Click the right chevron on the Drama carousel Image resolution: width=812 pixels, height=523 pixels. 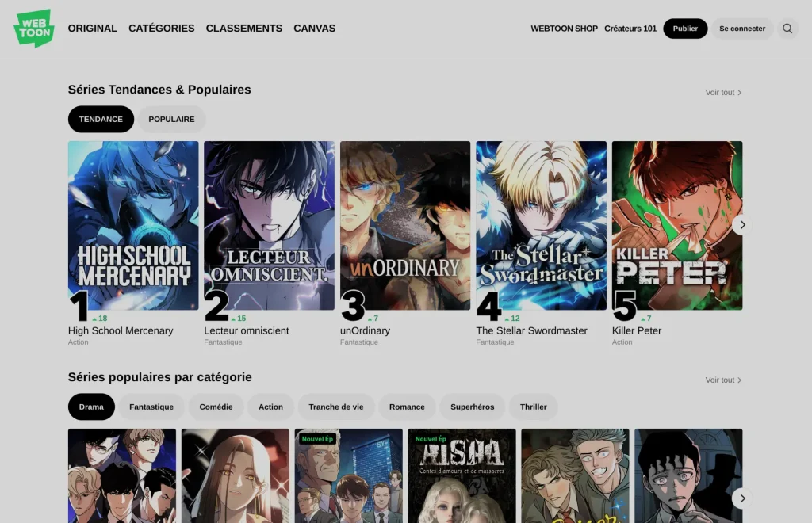(742, 498)
